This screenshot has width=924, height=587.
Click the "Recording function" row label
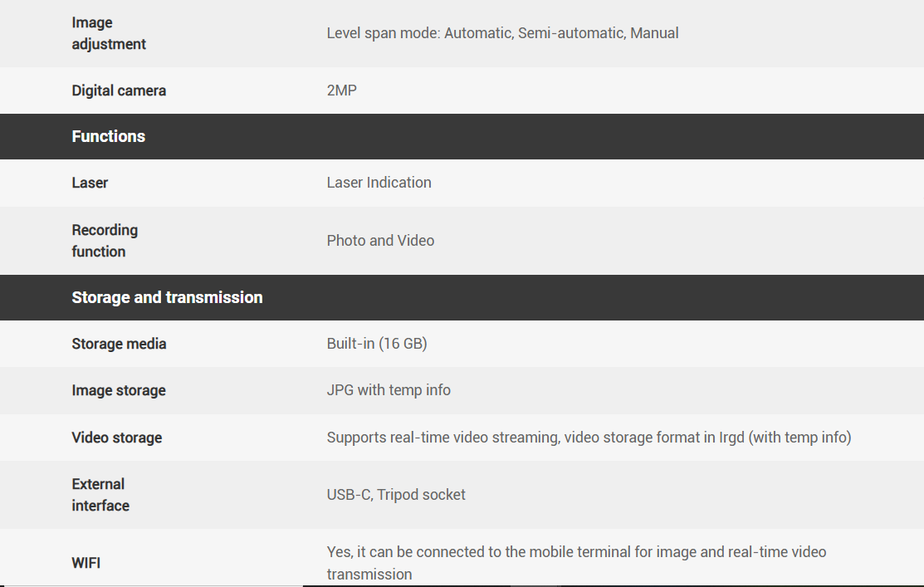click(x=105, y=241)
